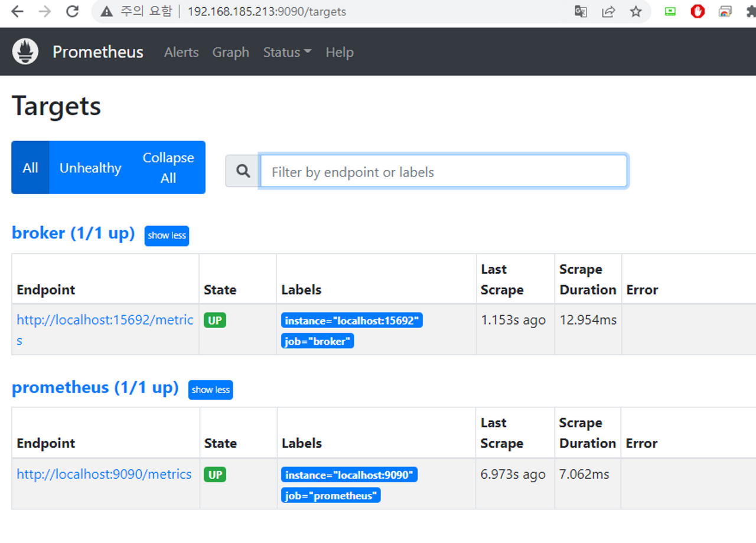Open the Help page

[340, 52]
